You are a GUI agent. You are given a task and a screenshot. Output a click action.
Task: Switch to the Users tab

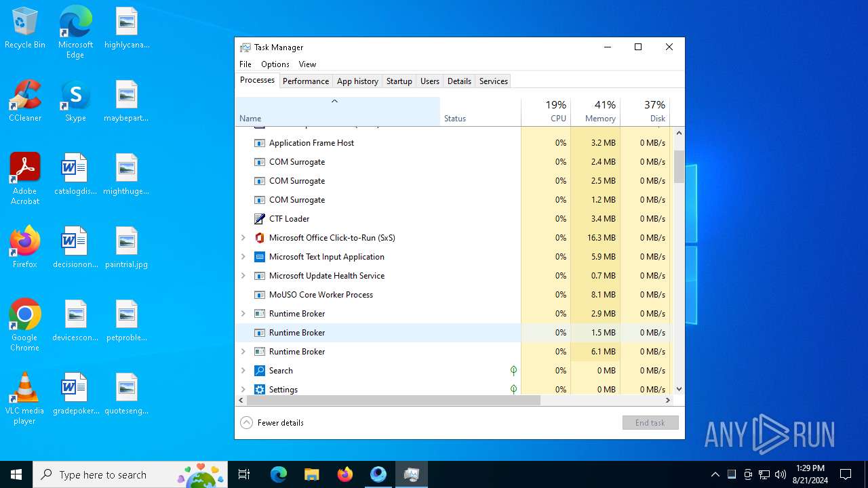tap(430, 81)
